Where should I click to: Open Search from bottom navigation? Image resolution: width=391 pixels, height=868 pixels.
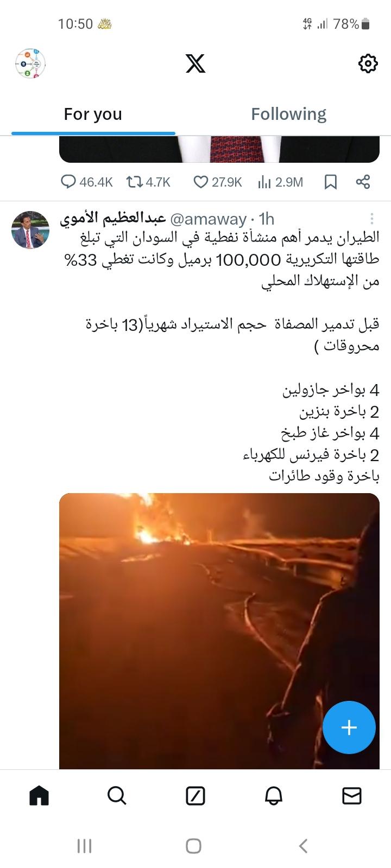pos(117,796)
